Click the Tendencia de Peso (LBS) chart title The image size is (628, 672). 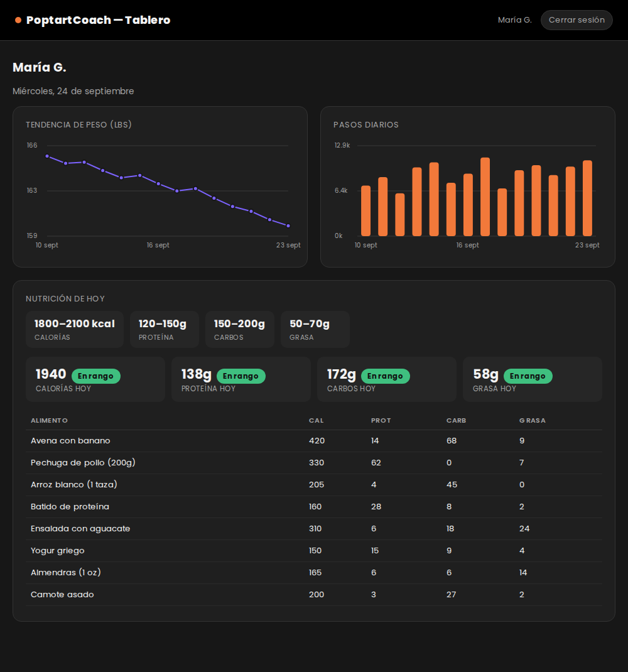click(78, 125)
